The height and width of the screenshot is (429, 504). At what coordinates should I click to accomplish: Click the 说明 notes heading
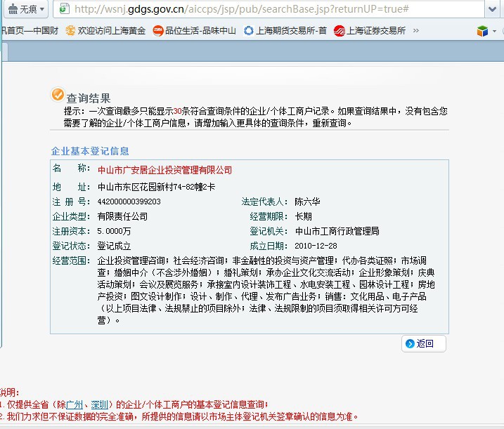coord(10,392)
